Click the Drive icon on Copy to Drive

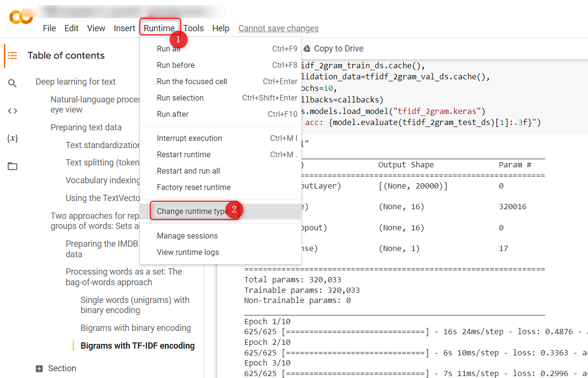pos(307,49)
